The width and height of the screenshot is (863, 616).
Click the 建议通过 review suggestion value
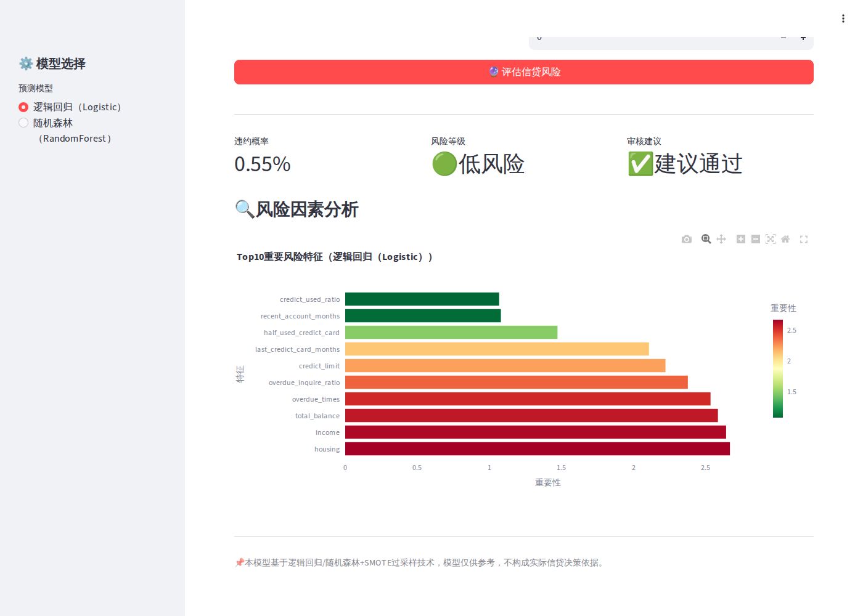click(685, 164)
